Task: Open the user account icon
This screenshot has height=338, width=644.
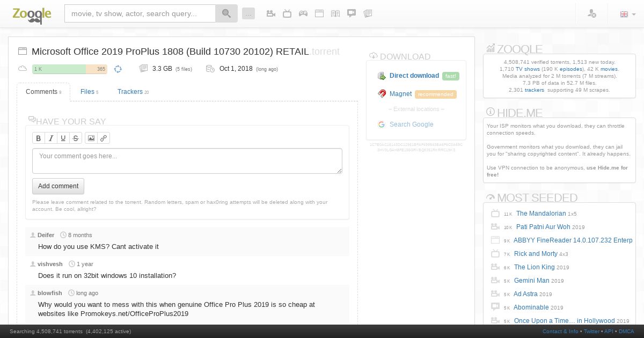Action: coord(592,13)
